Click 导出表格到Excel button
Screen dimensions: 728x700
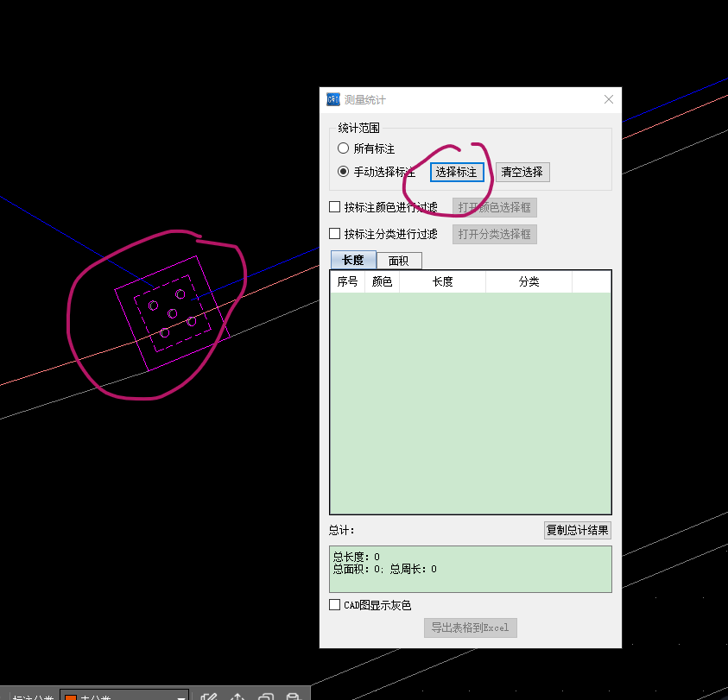coord(471,628)
